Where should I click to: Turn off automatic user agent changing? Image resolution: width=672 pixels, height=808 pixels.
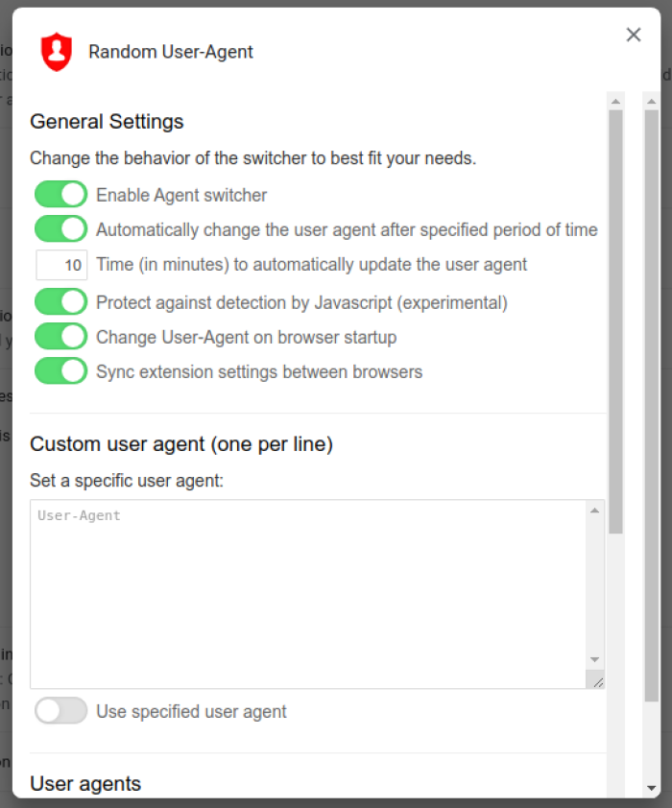coord(60,228)
